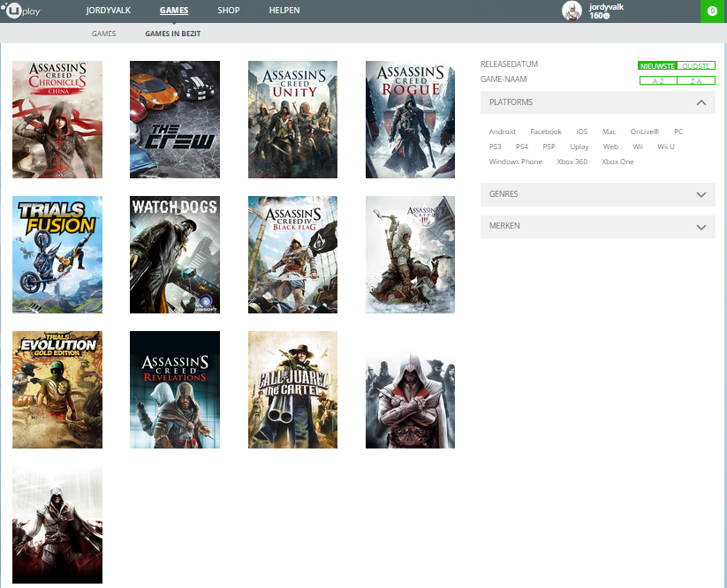Open Assassin's Creed Revelations cover

coord(175,389)
